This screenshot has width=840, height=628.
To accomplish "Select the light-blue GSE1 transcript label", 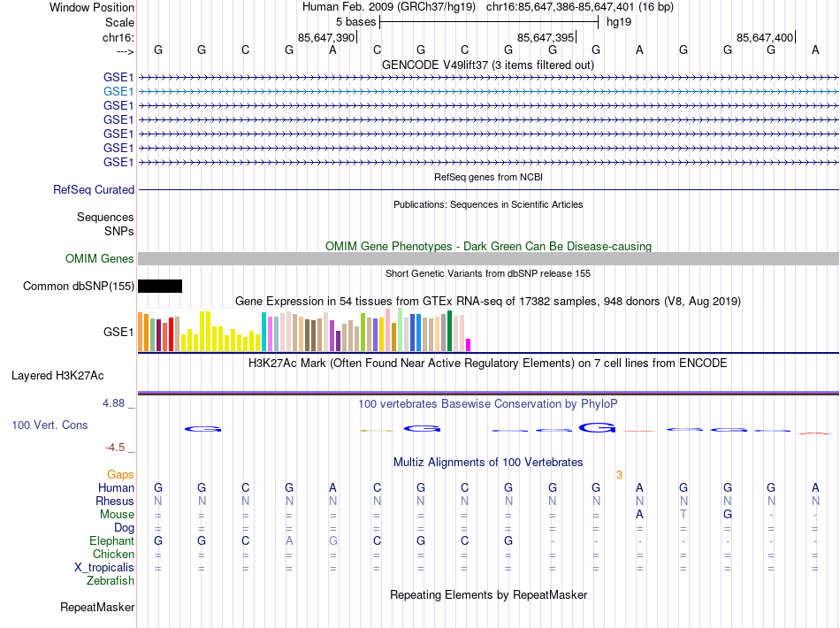I will pos(118,92).
